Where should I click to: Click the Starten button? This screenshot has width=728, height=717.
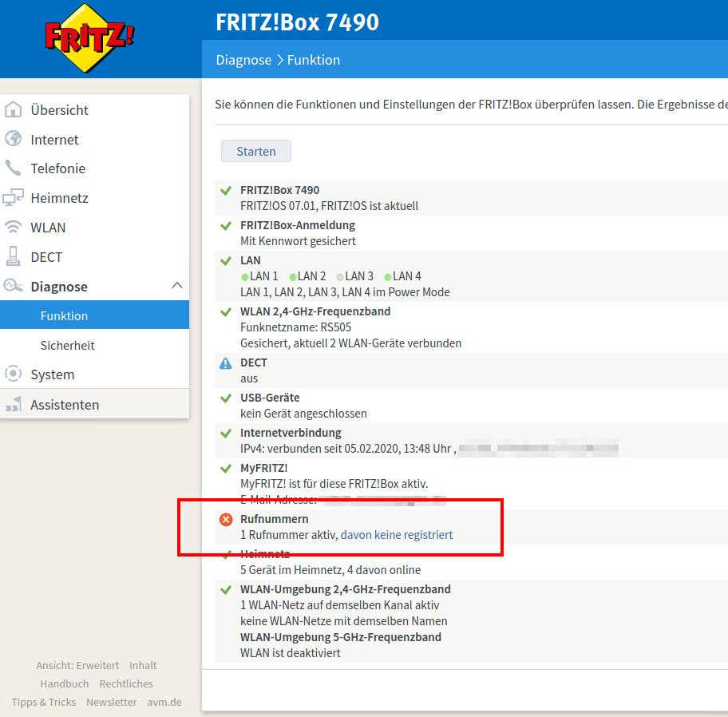click(255, 151)
